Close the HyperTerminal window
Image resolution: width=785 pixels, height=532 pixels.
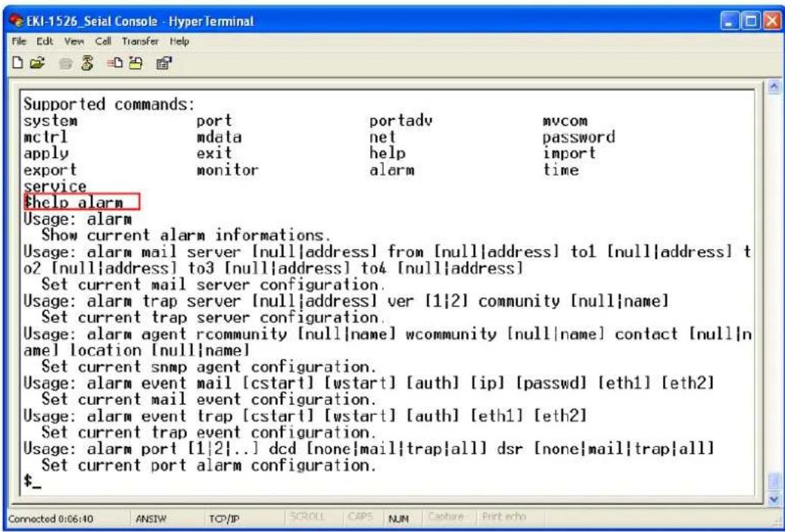771,21
